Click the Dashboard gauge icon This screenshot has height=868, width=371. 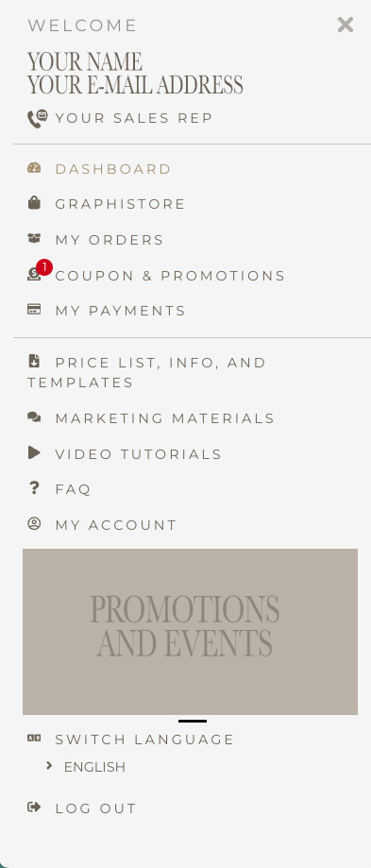[34, 168]
